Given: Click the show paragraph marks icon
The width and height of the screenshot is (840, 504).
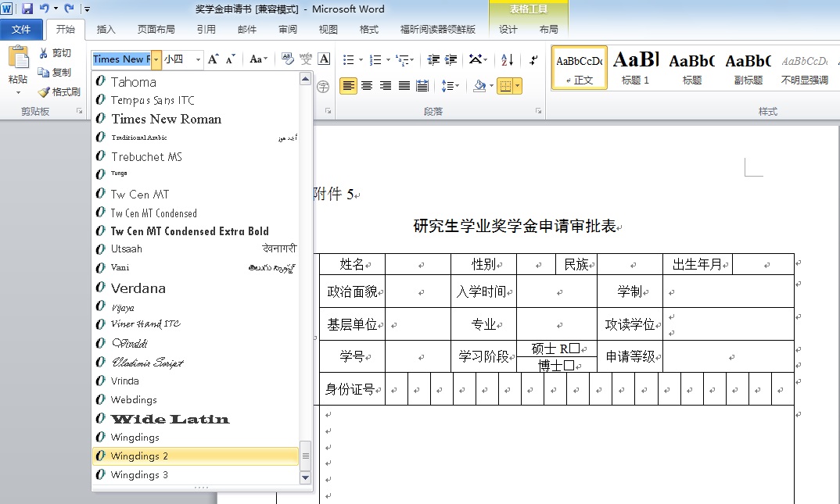Looking at the screenshot, I should 533,59.
